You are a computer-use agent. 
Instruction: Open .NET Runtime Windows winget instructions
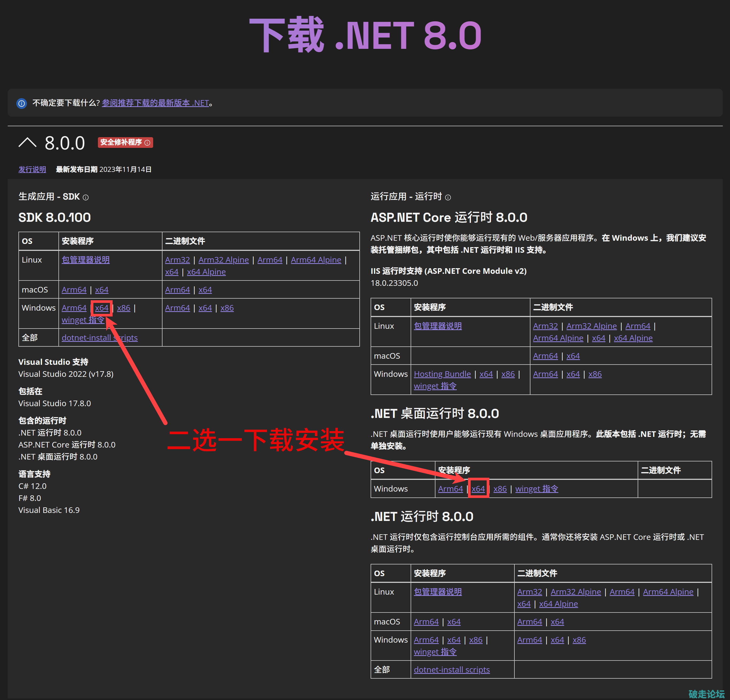click(435, 652)
